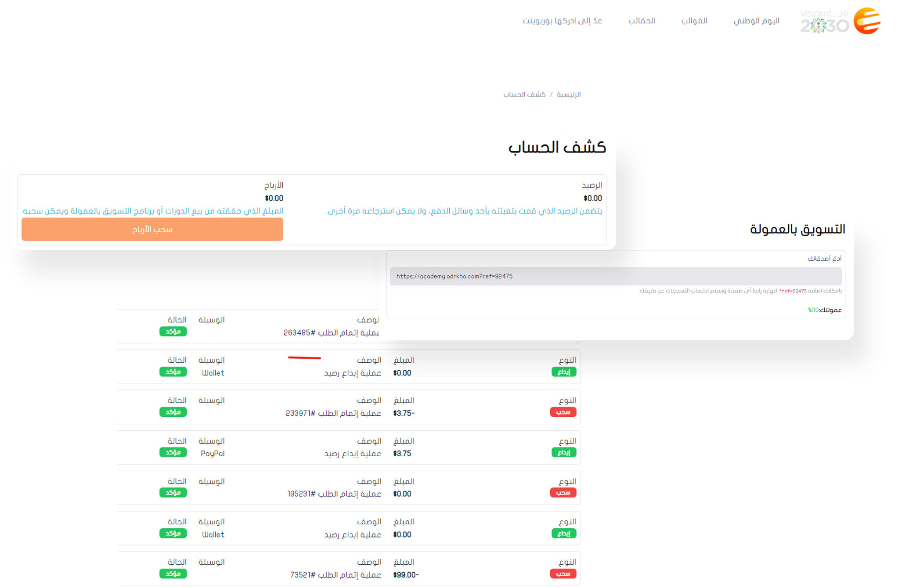Click the سحب badge in the $99.00- row
The width and height of the screenshot is (902, 588).
tap(563, 574)
